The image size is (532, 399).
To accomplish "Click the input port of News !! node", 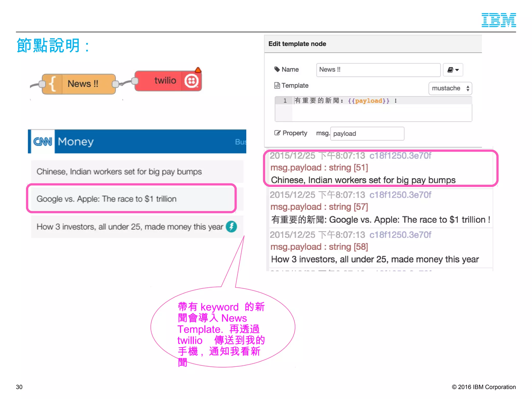I will [42, 84].
